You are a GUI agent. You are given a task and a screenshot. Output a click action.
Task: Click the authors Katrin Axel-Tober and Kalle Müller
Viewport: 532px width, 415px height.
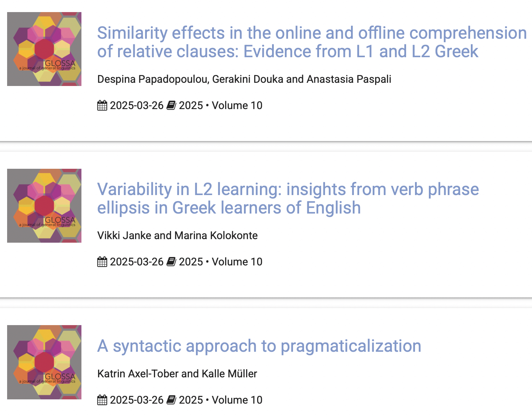pos(177,373)
